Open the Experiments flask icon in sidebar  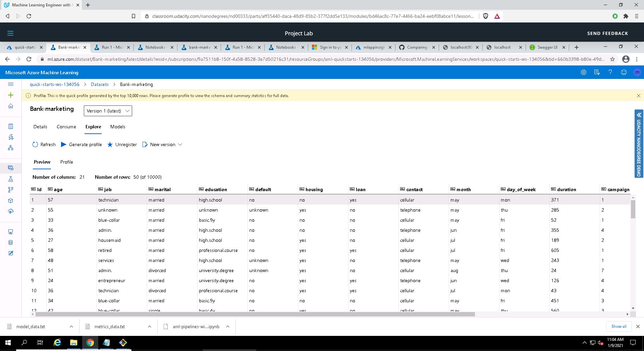tap(11, 179)
